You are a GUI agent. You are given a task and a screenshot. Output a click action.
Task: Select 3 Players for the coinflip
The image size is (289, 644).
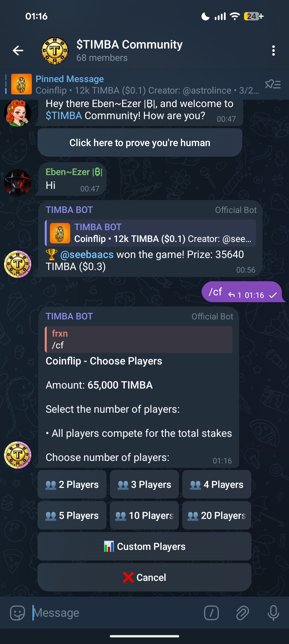[x=144, y=484]
